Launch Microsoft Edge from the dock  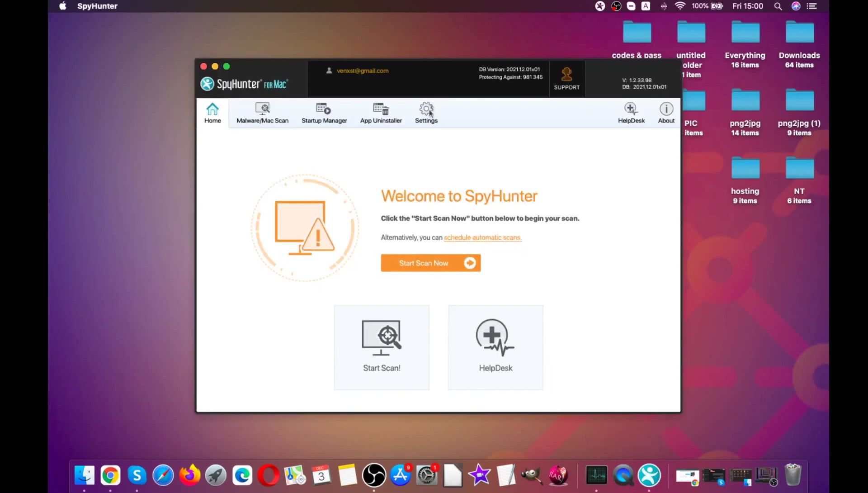click(x=242, y=475)
